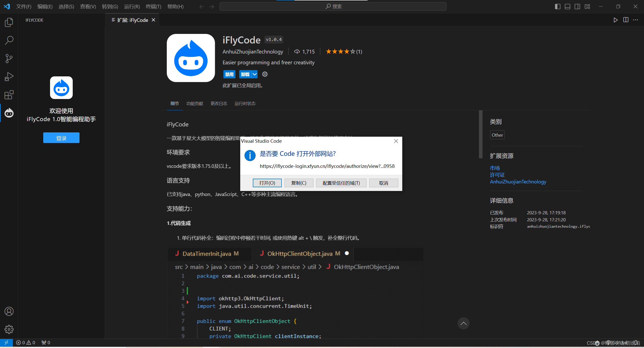Screen dimensions: 644x348
Task: Click the Accounts icon in activity bar
Action: pyautogui.click(x=9, y=311)
